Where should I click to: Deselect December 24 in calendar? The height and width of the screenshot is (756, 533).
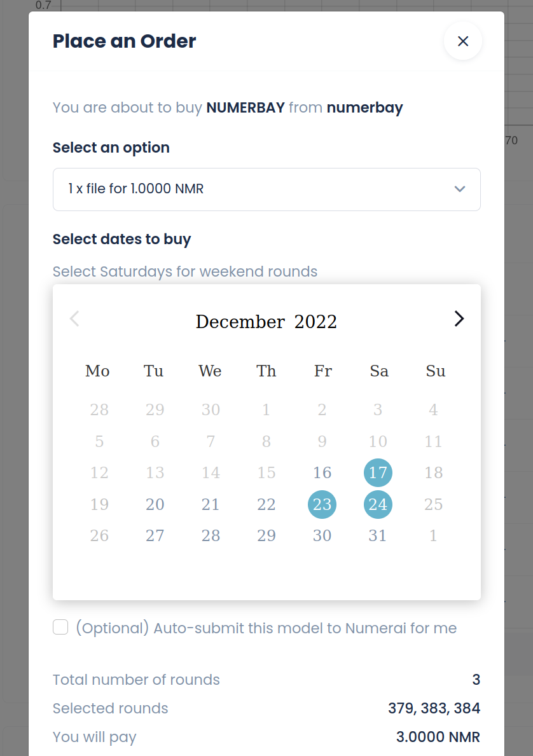point(378,504)
